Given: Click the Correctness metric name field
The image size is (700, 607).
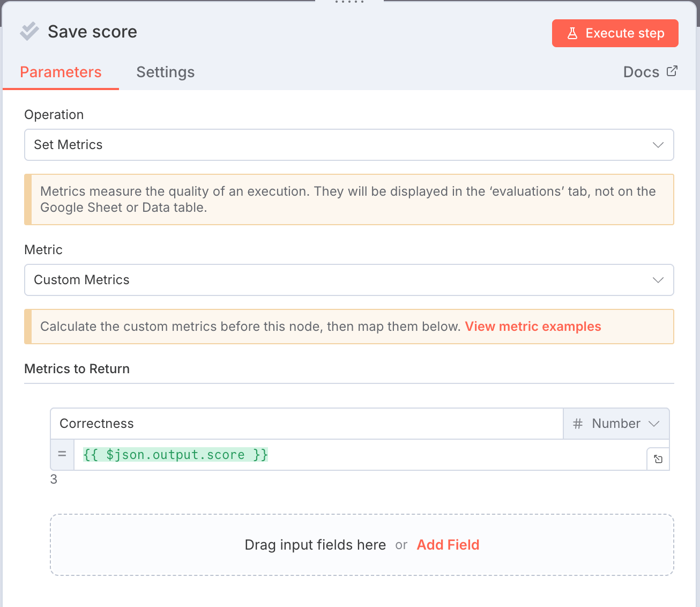Looking at the screenshot, I should (x=307, y=424).
